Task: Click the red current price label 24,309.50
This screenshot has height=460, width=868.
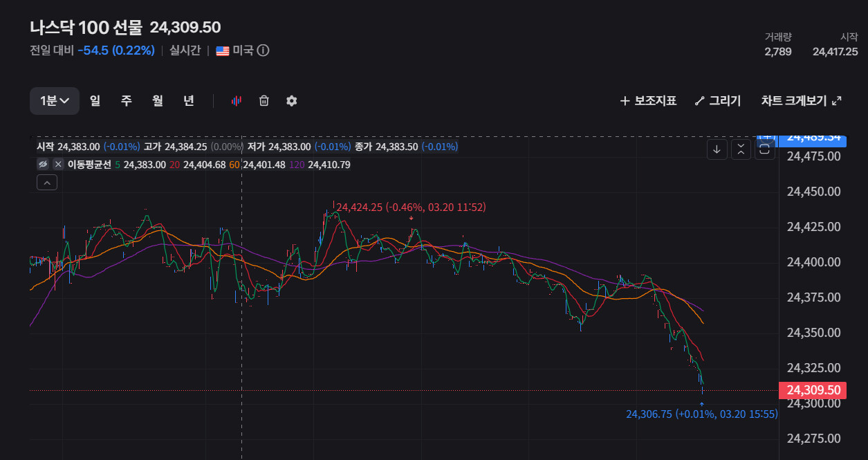Action: (813, 390)
